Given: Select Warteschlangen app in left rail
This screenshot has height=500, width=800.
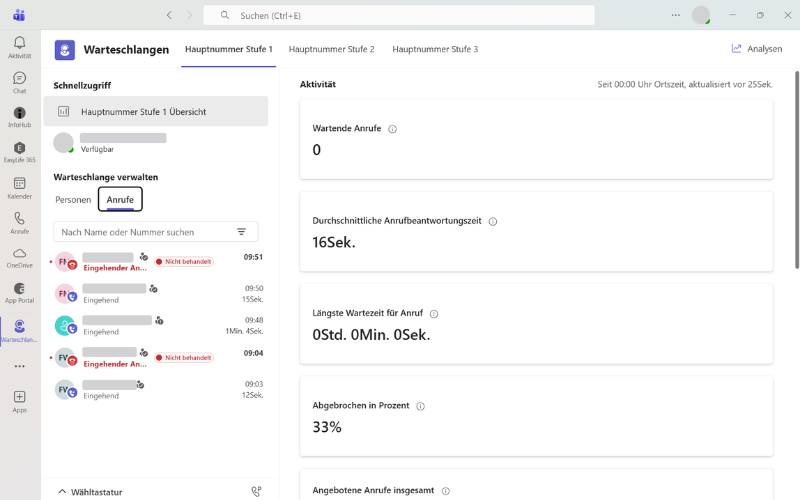Looking at the screenshot, I should 19,331.
